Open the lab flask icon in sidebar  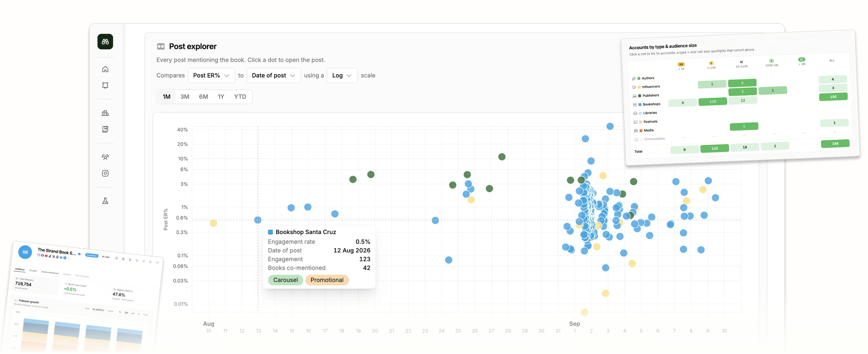[105, 201]
